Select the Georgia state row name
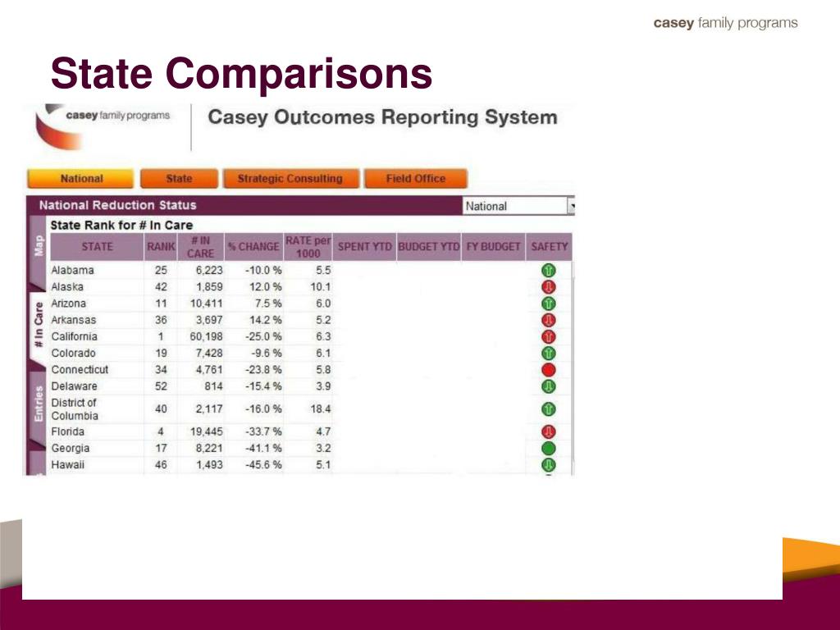840x630 pixels. point(71,448)
